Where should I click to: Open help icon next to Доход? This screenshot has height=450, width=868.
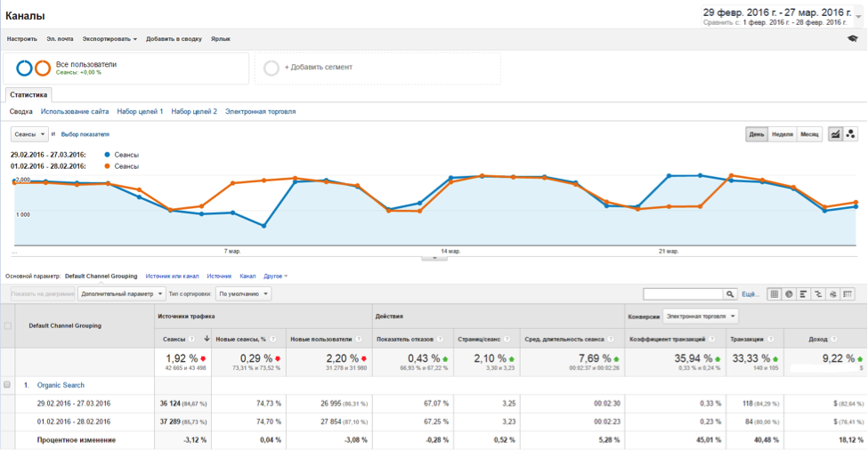834,339
